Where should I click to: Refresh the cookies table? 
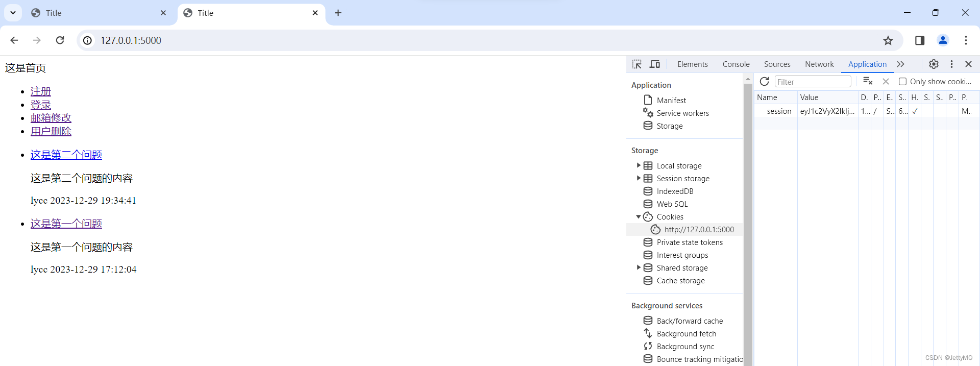(764, 82)
